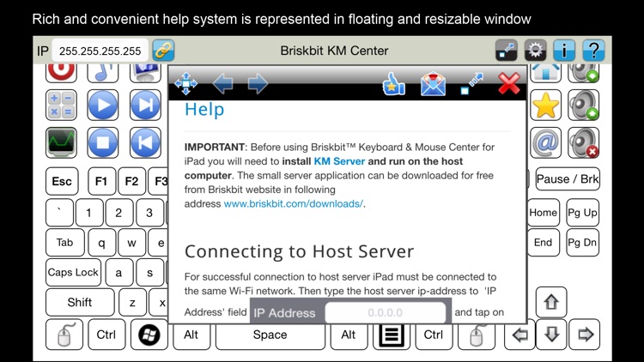Tap the backtick key
Viewport: 644px width, 362px height.
[x=59, y=212]
